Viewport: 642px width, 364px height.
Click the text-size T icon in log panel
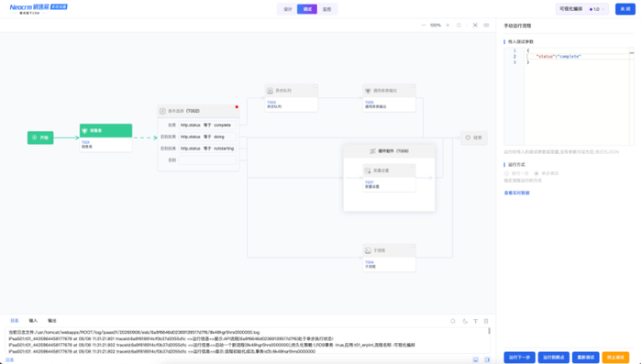coord(475,322)
